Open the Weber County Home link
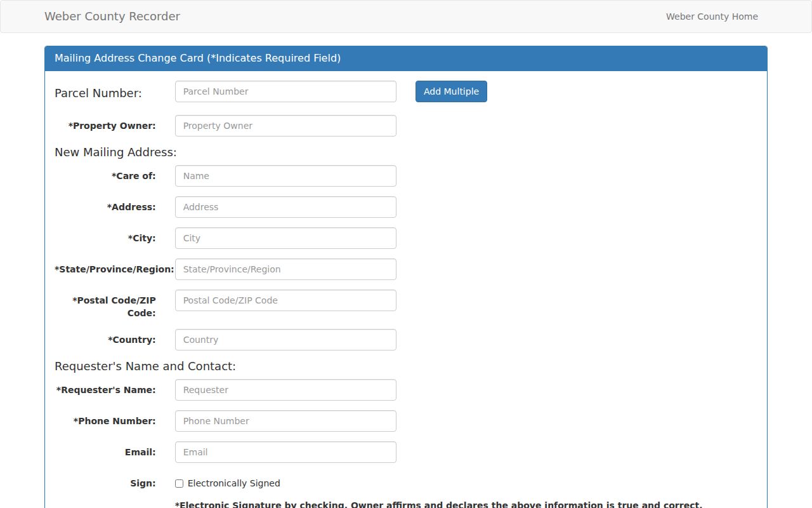This screenshot has width=812, height=508. (712, 17)
